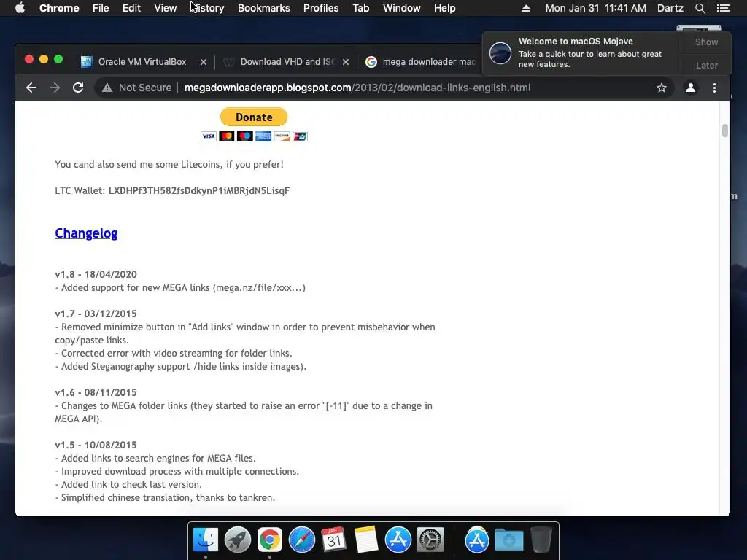Viewport: 747px width, 560px height.
Task: Open Finder from the Dock
Action: pyautogui.click(x=206, y=540)
